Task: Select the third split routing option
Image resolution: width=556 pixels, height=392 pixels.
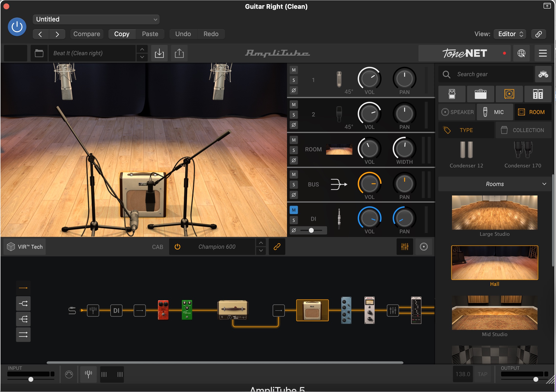Action: coord(23,319)
